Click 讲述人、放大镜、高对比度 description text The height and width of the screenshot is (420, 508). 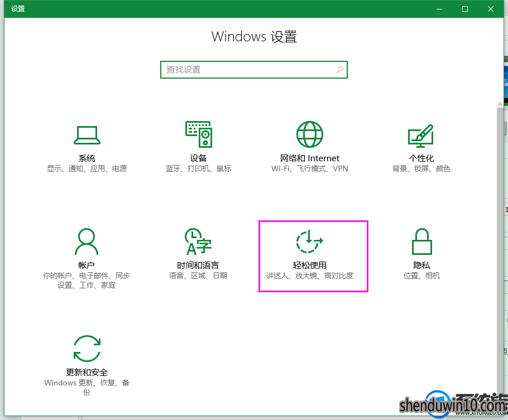click(310, 276)
